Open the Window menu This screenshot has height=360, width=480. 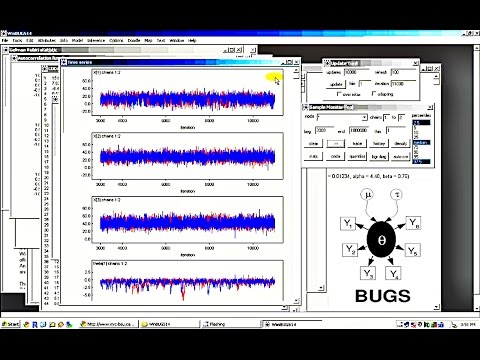pos(177,40)
